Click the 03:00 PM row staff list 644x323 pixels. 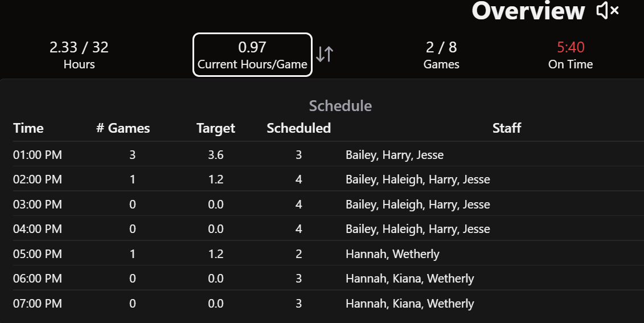(x=417, y=205)
